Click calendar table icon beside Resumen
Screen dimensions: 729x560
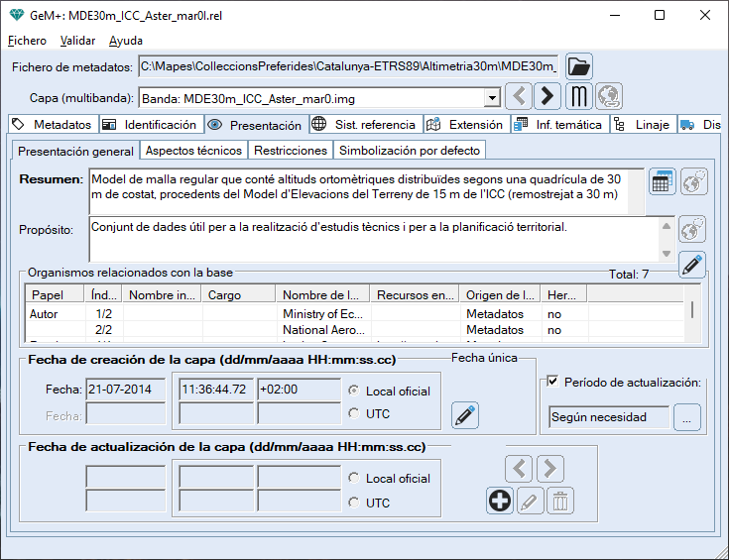tap(663, 181)
